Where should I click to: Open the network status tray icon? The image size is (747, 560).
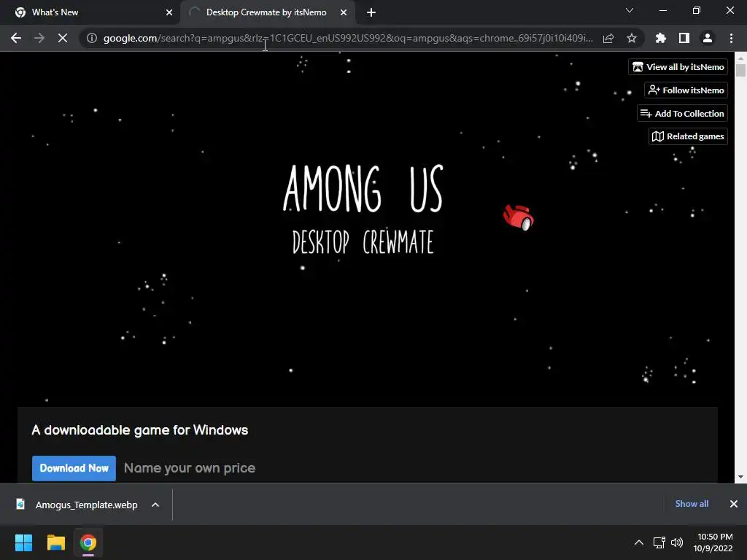(659, 542)
